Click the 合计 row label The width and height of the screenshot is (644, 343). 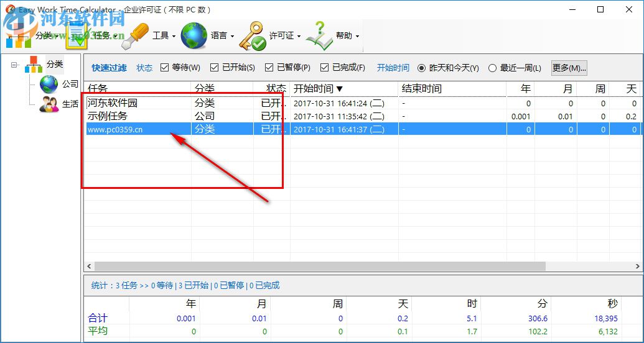coord(98,318)
